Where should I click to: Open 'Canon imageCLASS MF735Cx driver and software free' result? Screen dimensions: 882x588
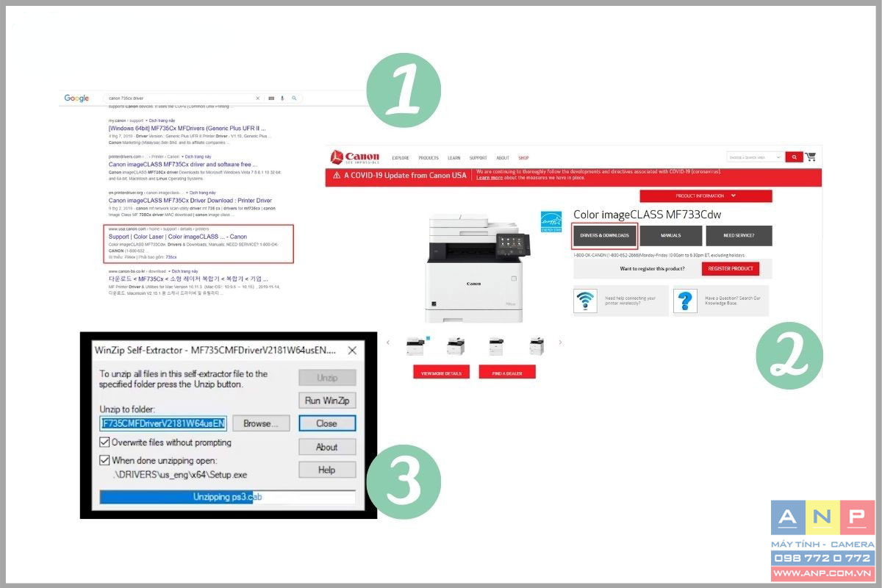(183, 165)
